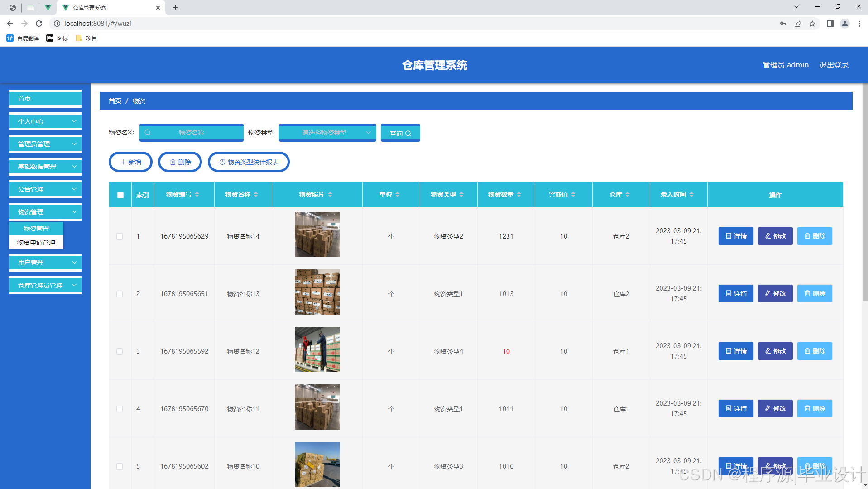Click 首页 in the breadcrumb
The height and width of the screenshot is (489, 868).
[x=115, y=101]
